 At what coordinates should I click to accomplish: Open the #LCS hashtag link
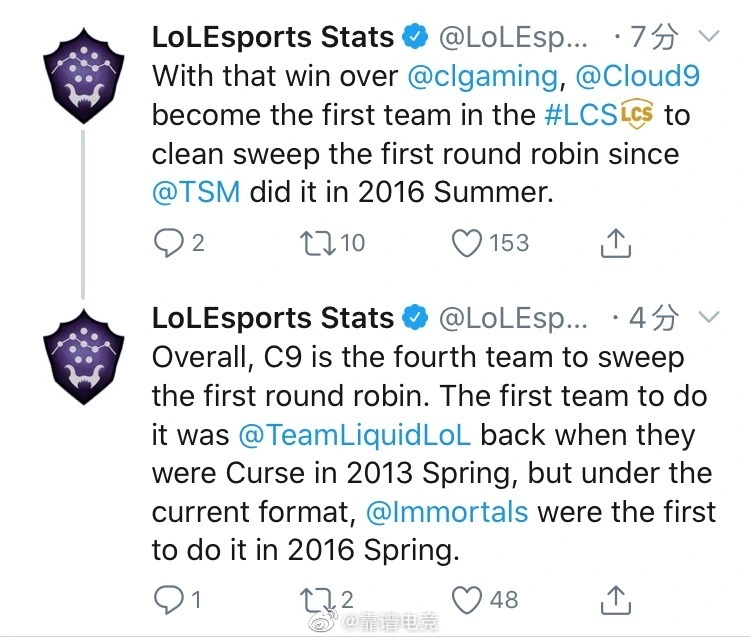(x=580, y=115)
